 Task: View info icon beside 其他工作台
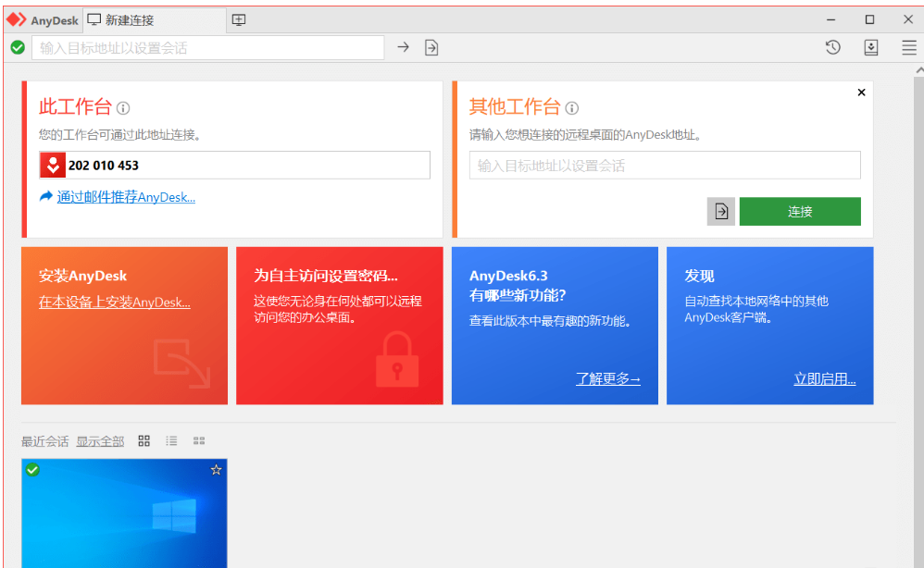[571, 107]
